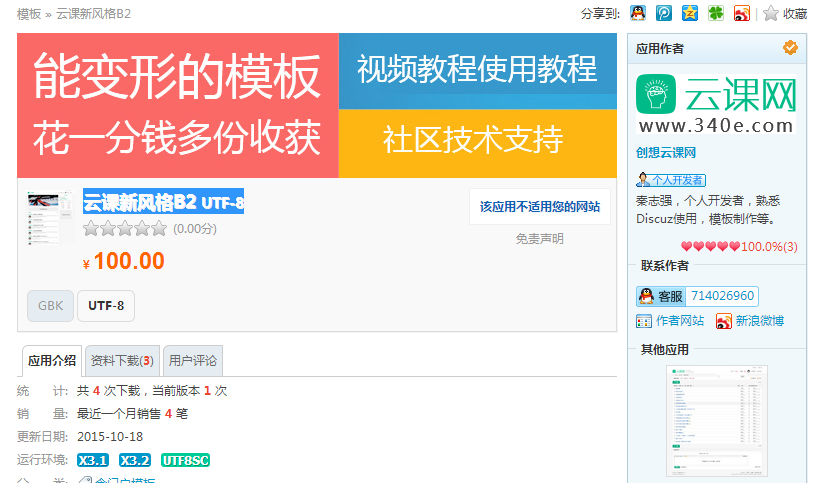The image size is (836, 483).
Task: Open the 其他应用 template thumbnail
Action: 717,421
